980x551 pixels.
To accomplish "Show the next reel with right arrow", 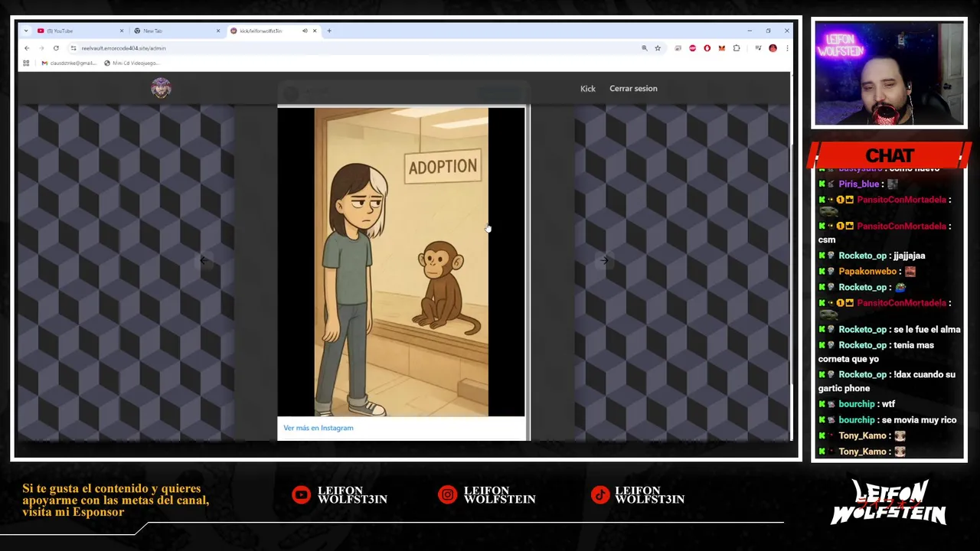I will pyautogui.click(x=604, y=261).
